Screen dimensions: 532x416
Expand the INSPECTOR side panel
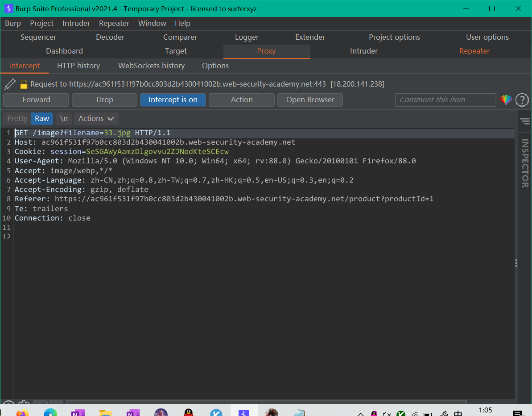[x=525, y=163]
